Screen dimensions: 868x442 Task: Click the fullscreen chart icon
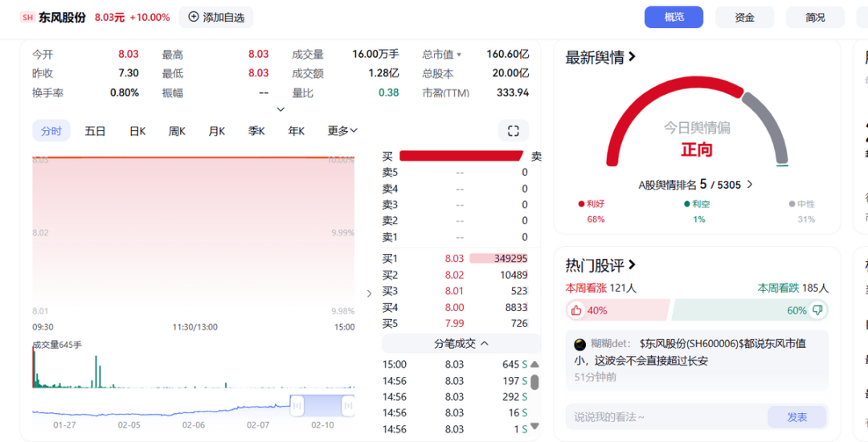(x=513, y=131)
